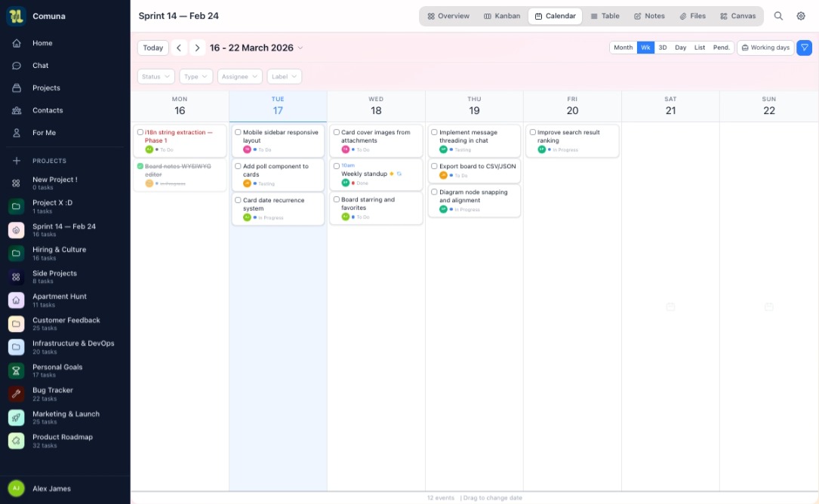
Task: Check the Mobile sidebar responsive layout task
Action: coord(238,132)
